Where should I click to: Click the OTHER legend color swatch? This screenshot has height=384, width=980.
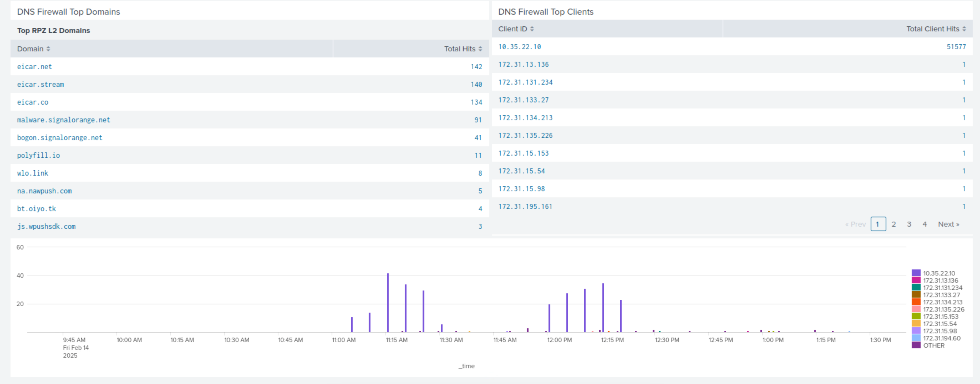click(x=916, y=345)
